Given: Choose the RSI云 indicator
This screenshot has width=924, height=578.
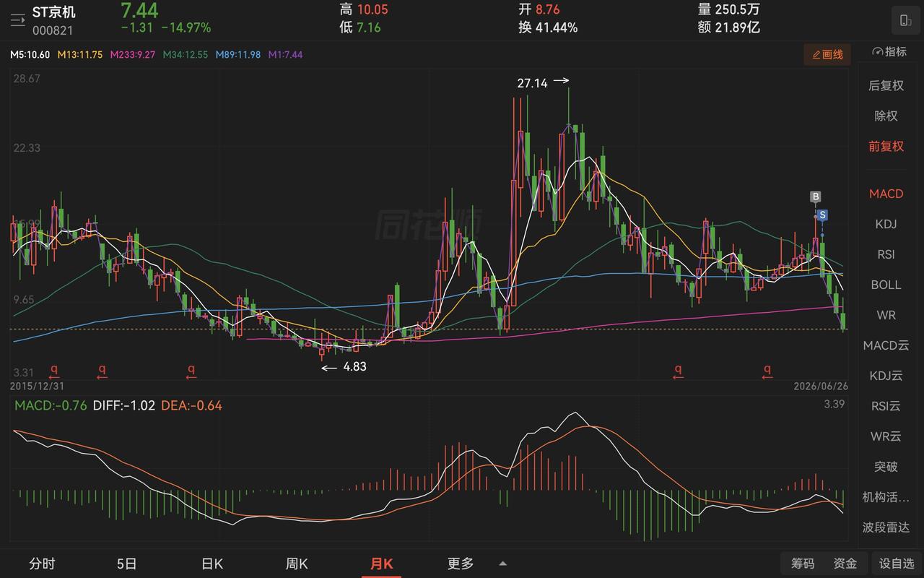Looking at the screenshot, I should [886, 406].
